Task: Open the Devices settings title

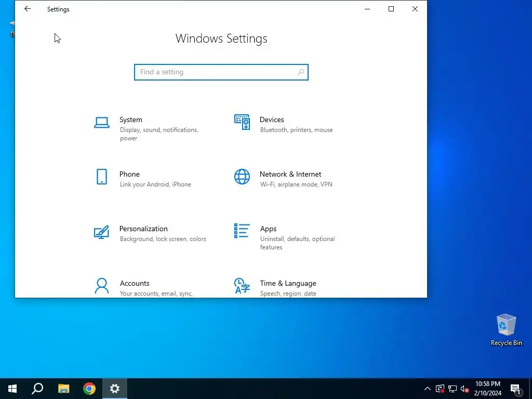Action: pyautogui.click(x=272, y=120)
